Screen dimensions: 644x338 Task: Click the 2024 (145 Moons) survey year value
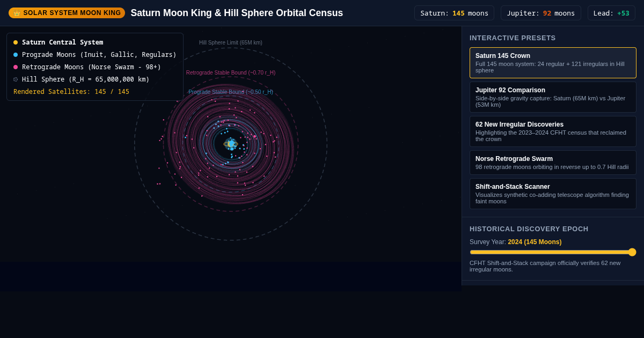point(535,242)
